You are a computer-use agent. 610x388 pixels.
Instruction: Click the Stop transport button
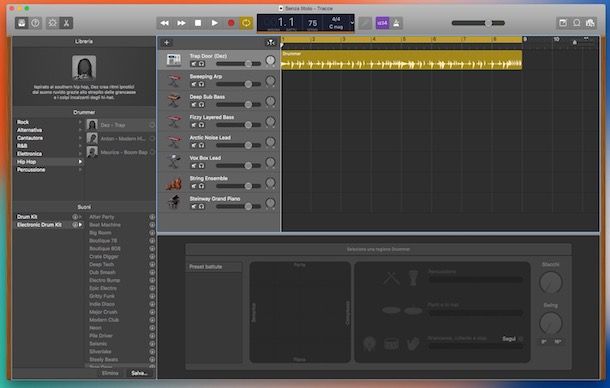click(198, 23)
